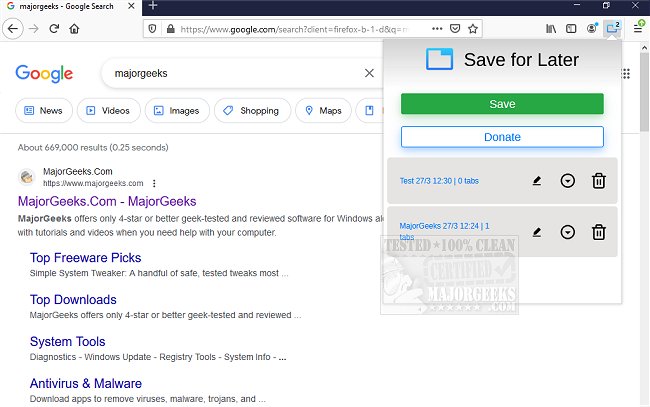
Task: Rename the MajorGeeks 27/3 12:24 group
Action: [537, 232]
